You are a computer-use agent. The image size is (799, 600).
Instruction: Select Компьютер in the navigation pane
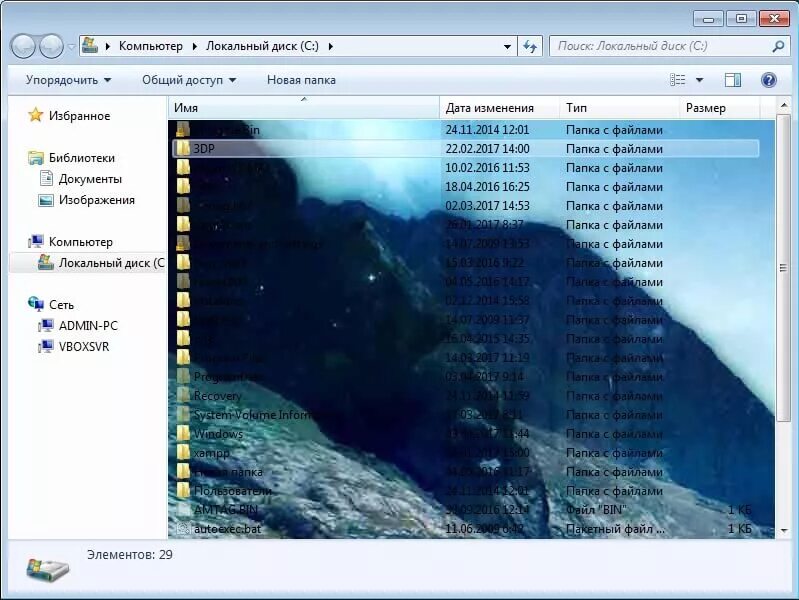[81, 242]
